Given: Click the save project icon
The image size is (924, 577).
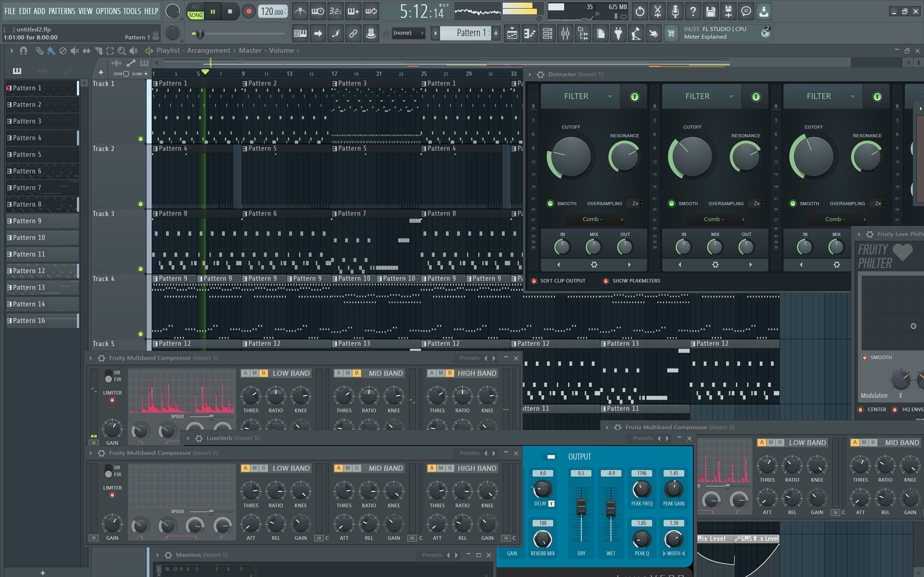Looking at the screenshot, I should (711, 12).
